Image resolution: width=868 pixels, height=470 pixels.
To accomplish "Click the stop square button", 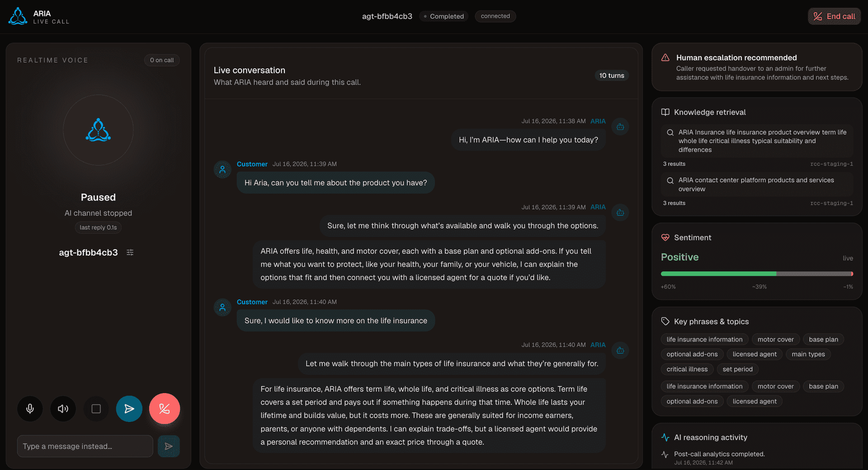I will 96,409.
